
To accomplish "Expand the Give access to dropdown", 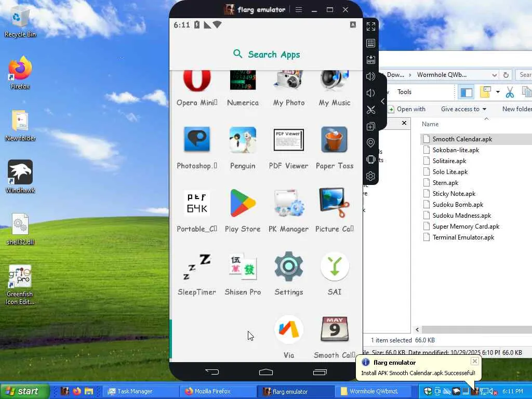I will [x=464, y=109].
